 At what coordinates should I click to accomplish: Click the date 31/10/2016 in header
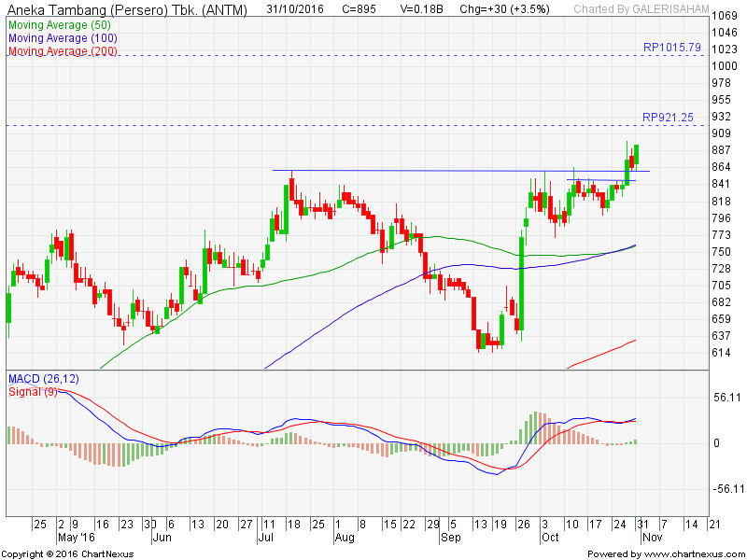295,9
